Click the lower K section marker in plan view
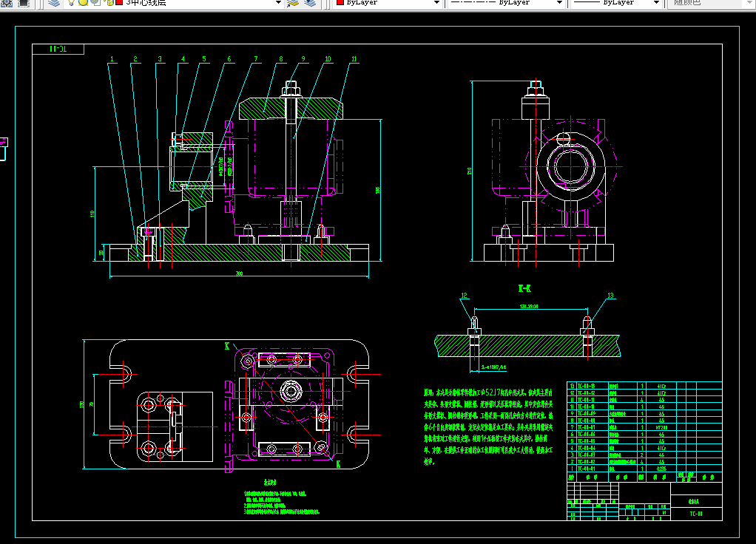The height and width of the screenshot is (544, 756). [338, 464]
